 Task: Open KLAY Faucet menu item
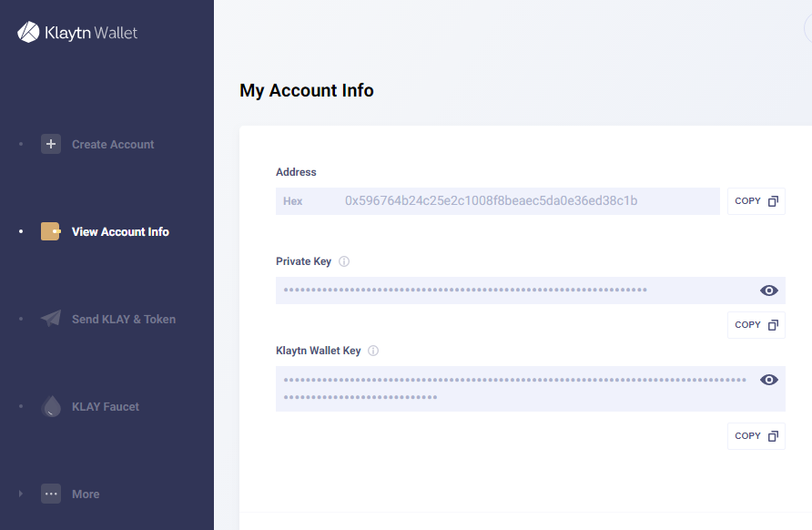click(x=107, y=407)
